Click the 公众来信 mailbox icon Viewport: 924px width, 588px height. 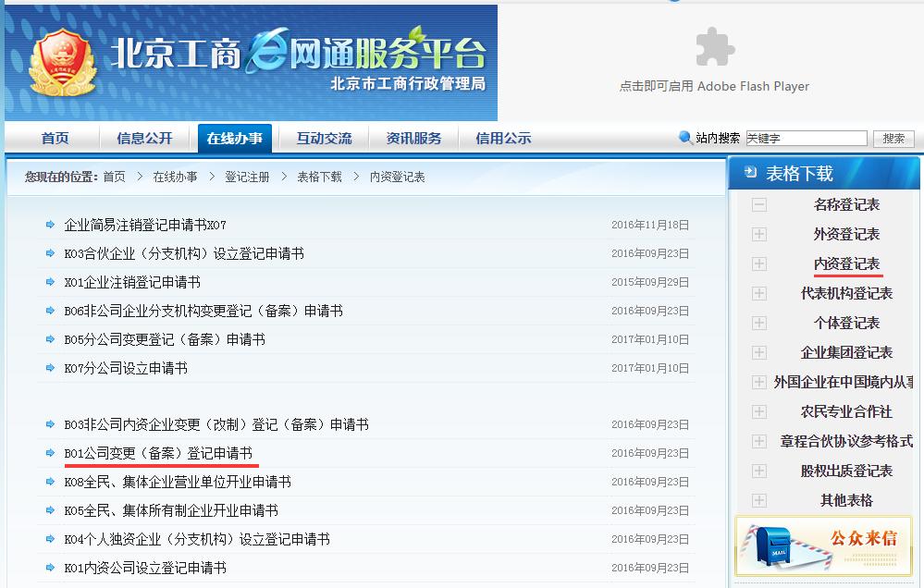pos(773,545)
